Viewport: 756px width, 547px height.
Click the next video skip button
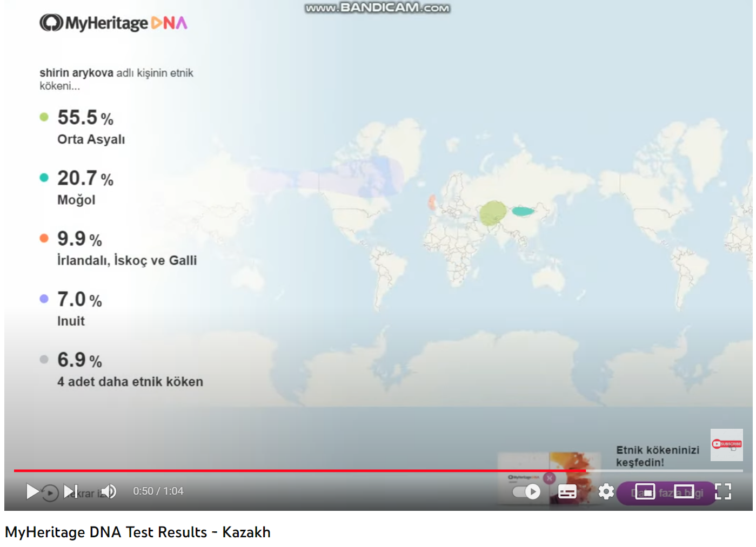click(71, 491)
